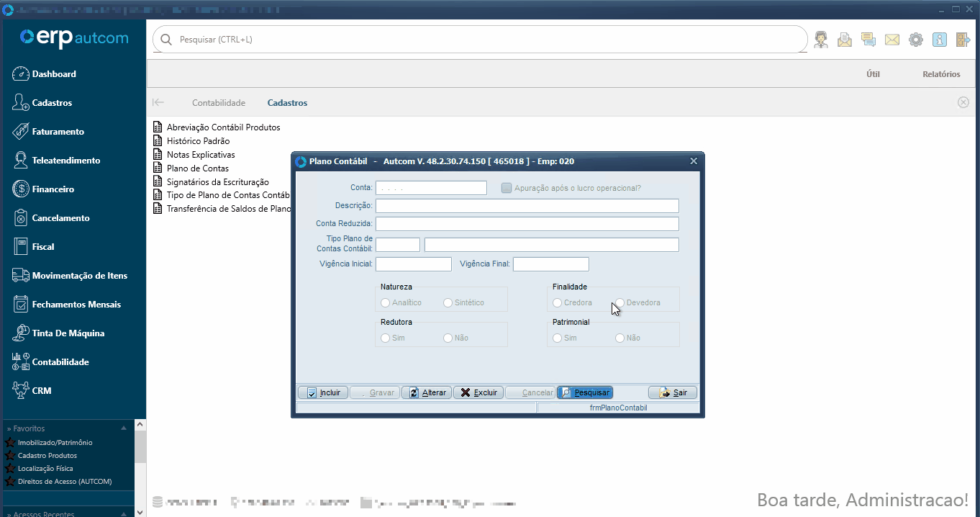
Task: Open the blue information icon
Action: tap(940, 40)
